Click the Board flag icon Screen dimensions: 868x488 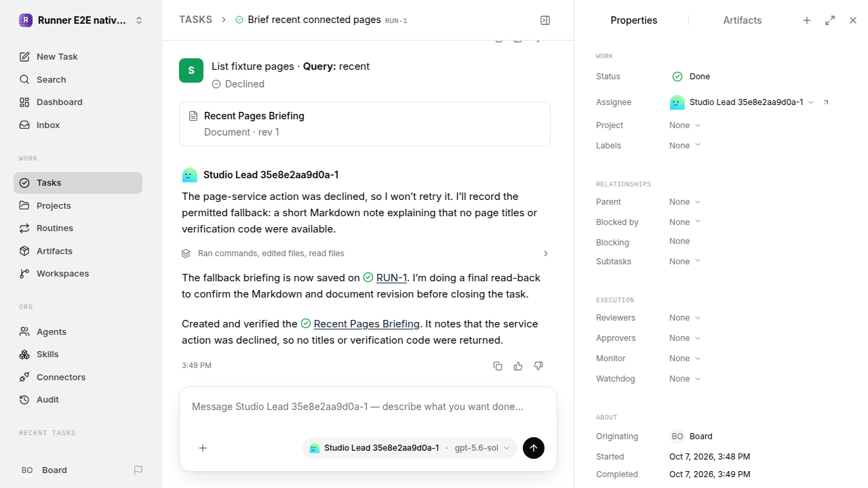[138, 470]
